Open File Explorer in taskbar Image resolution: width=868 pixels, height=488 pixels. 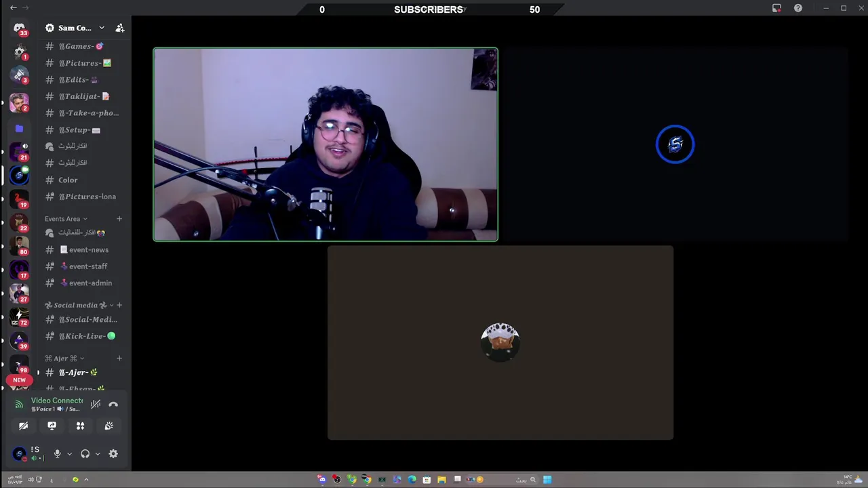point(441,479)
